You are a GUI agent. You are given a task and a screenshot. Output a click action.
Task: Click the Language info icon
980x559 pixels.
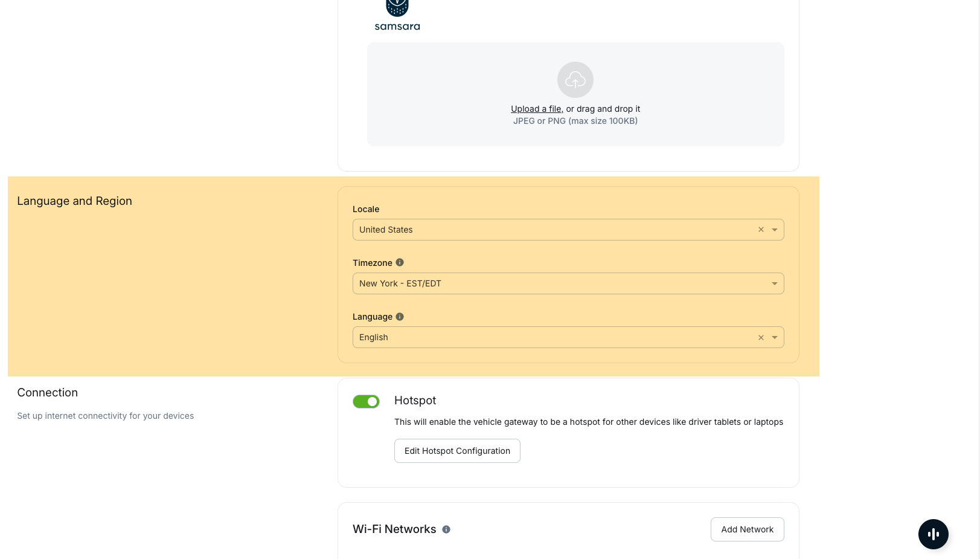[400, 317]
